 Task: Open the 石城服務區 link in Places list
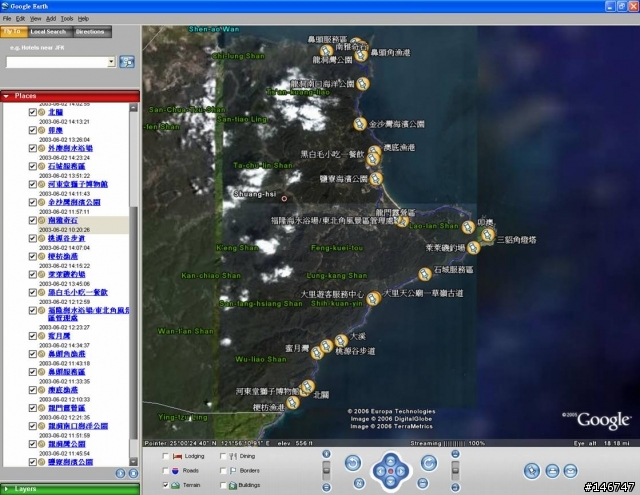click(67, 166)
